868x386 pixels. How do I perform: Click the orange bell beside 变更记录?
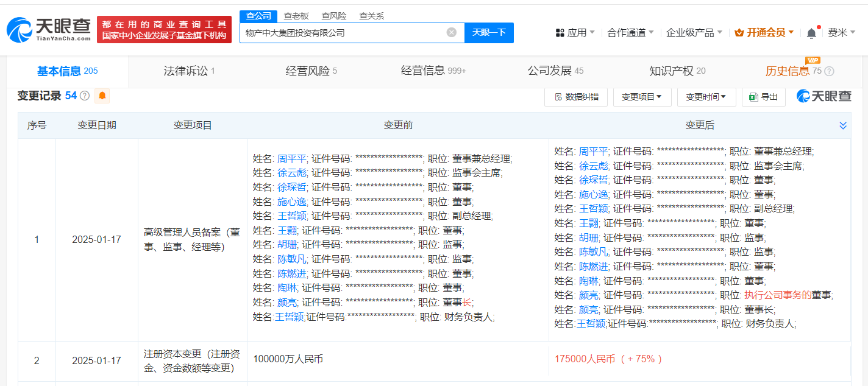[102, 96]
